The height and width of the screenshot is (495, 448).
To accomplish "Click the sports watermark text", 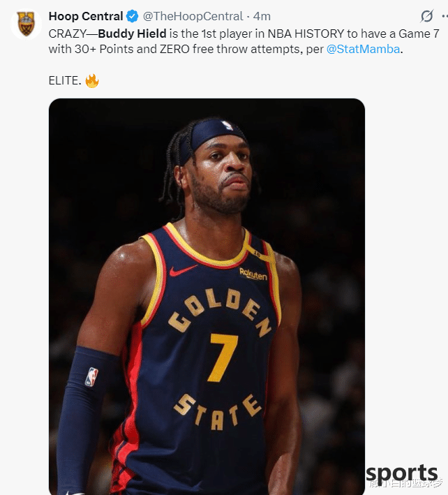I will [402, 474].
